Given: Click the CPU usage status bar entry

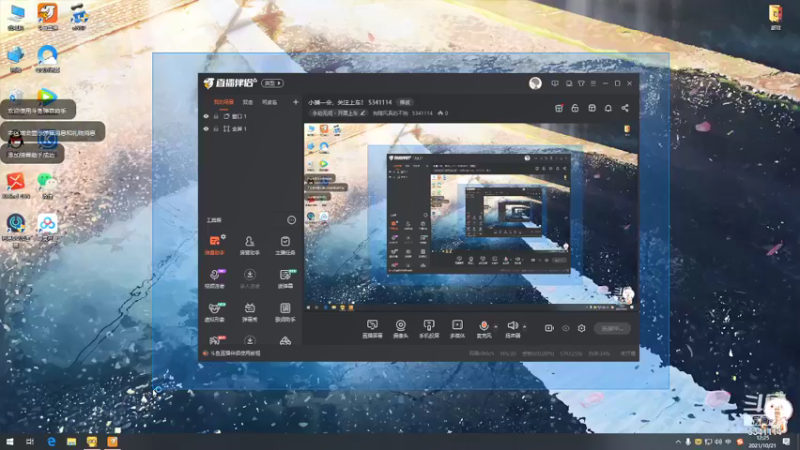Looking at the screenshot, I should [570, 353].
